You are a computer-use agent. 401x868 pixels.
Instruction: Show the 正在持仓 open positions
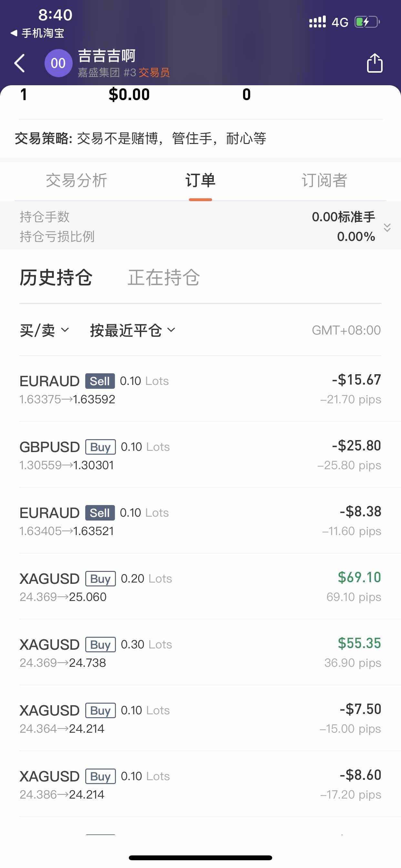pos(164,278)
